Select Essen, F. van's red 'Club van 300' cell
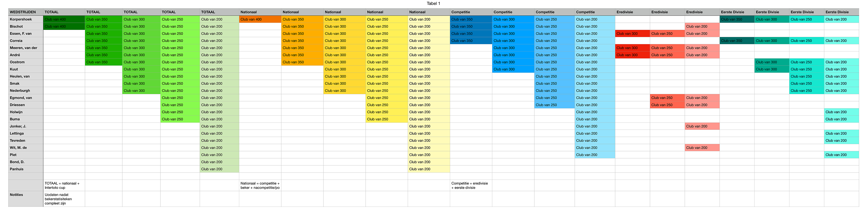The image size is (868, 214). coord(632,34)
